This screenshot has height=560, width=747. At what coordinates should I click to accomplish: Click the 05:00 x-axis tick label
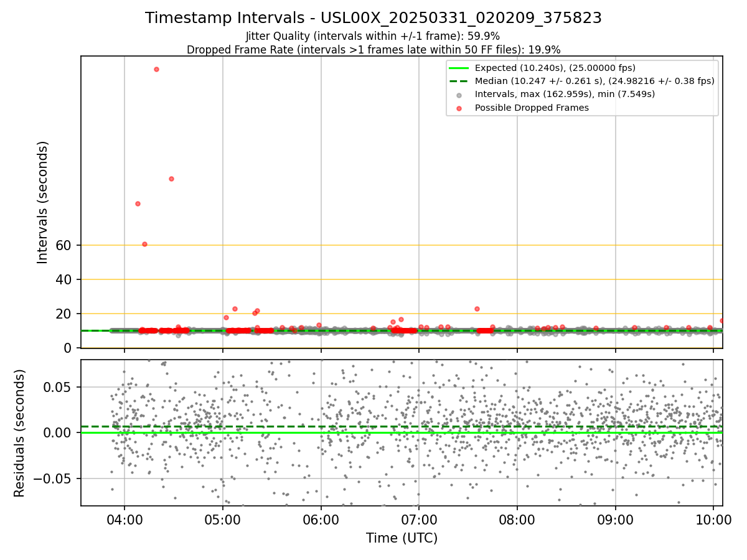[223, 521]
